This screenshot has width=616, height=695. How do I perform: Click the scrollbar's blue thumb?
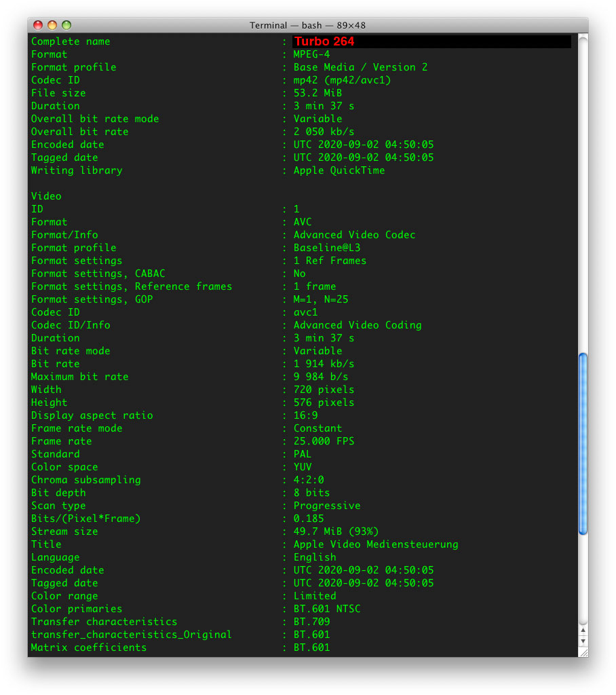coord(583,444)
